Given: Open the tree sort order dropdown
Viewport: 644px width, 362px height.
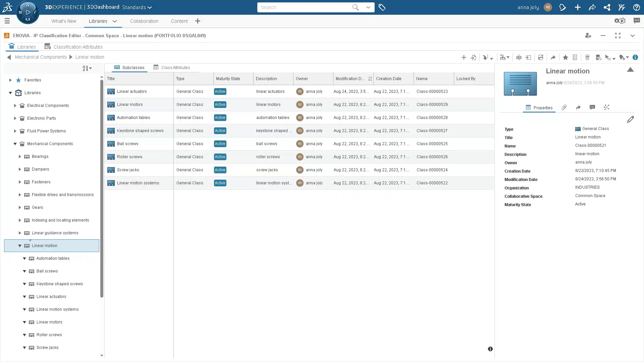Looking at the screenshot, I should (87, 68).
